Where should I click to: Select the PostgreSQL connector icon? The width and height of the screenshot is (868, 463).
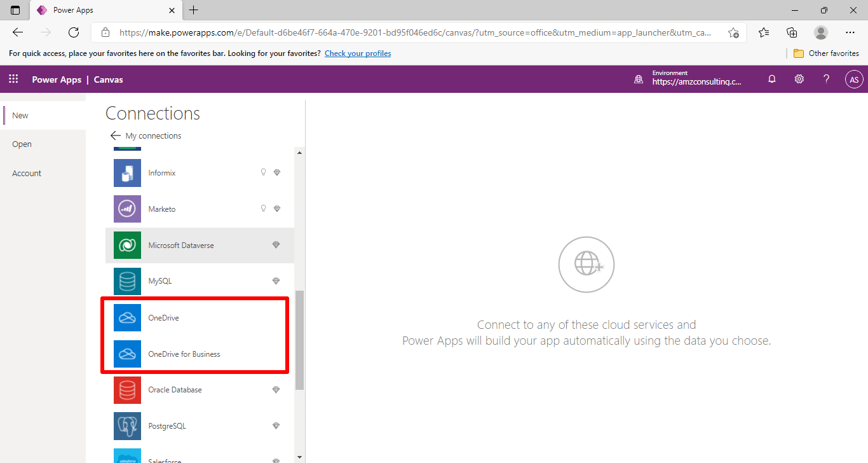[x=127, y=425]
